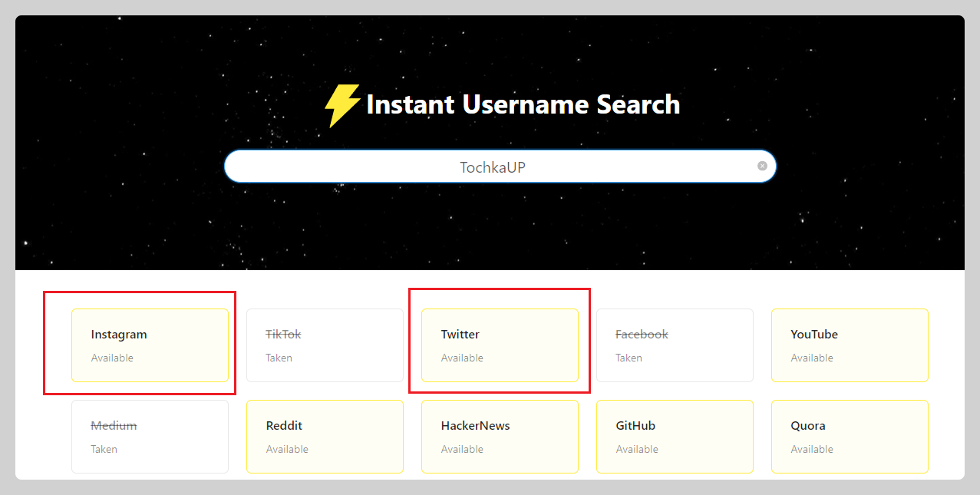Click the HackerNews result card
This screenshot has width=980, height=495.
tap(500, 436)
